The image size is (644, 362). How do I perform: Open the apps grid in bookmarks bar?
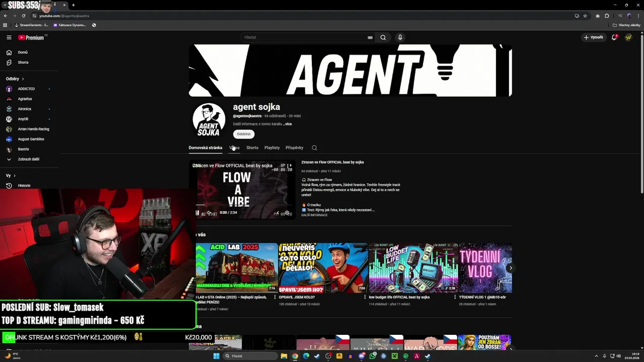point(5,25)
